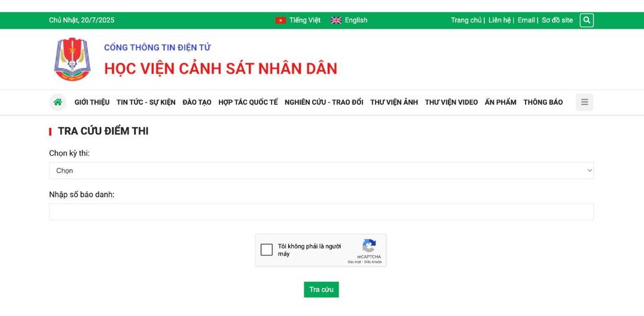Click the green home icon
Image resolution: width=644 pixels, height=316 pixels.
point(58,102)
